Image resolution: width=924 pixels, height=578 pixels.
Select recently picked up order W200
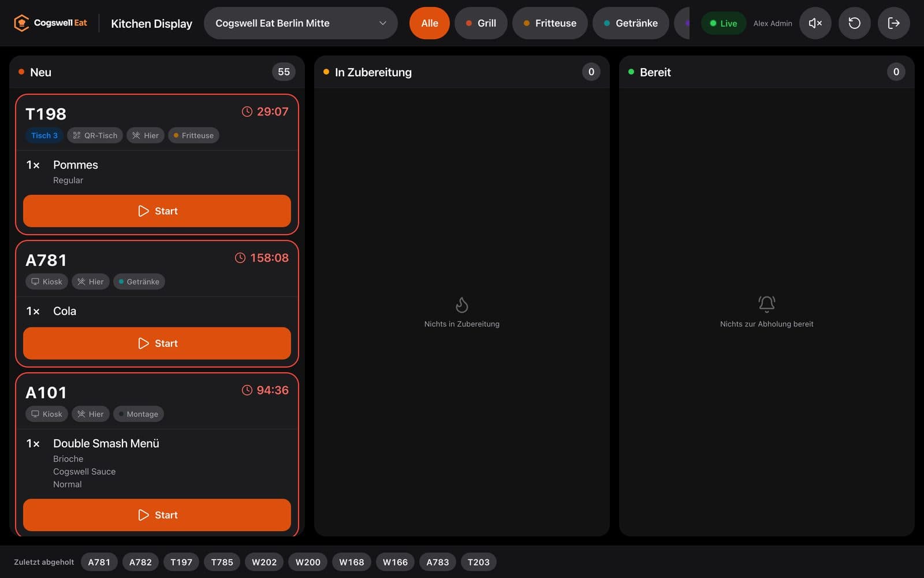308,562
